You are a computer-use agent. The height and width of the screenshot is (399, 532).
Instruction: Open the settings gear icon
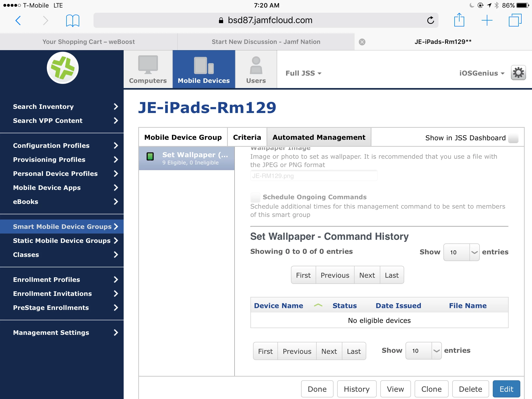[518, 73]
